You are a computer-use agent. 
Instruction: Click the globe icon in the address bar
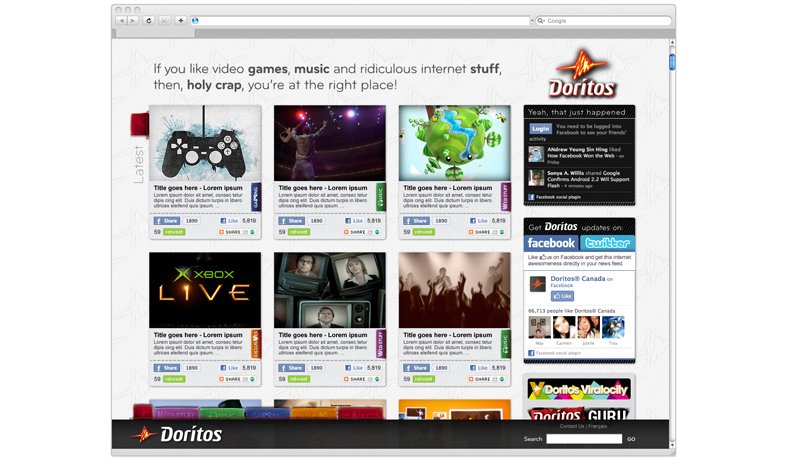pos(195,21)
